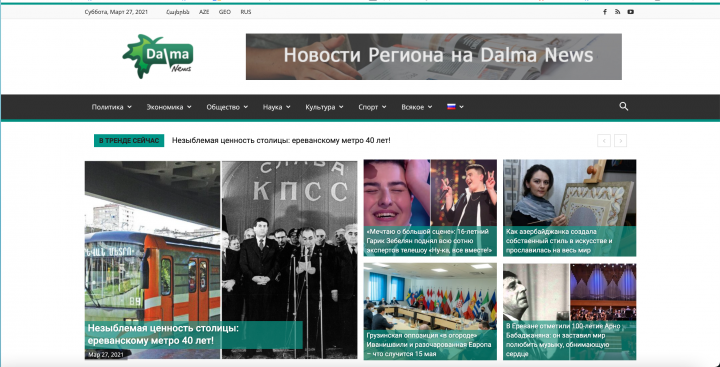This screenshot has height=367, width=720.
Task: Click the В ТРЕНДЕ СЕЙЧАС label
Action: coord(129,141)
